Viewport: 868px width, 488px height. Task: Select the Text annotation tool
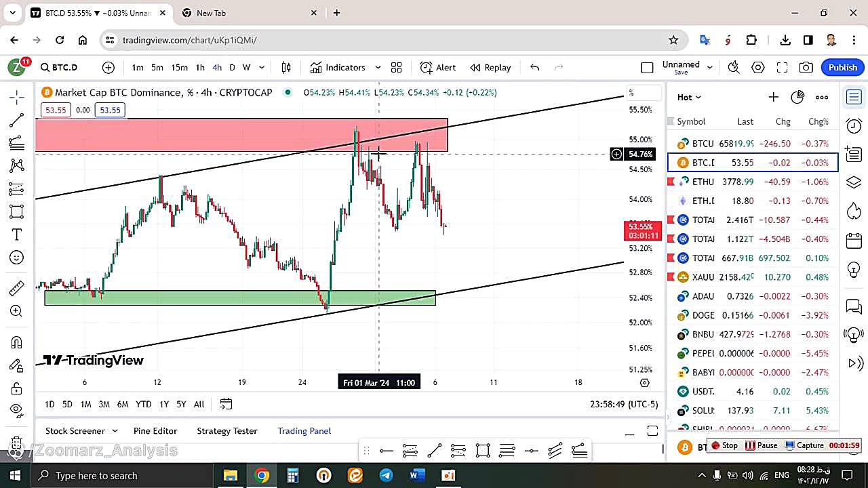17,235
